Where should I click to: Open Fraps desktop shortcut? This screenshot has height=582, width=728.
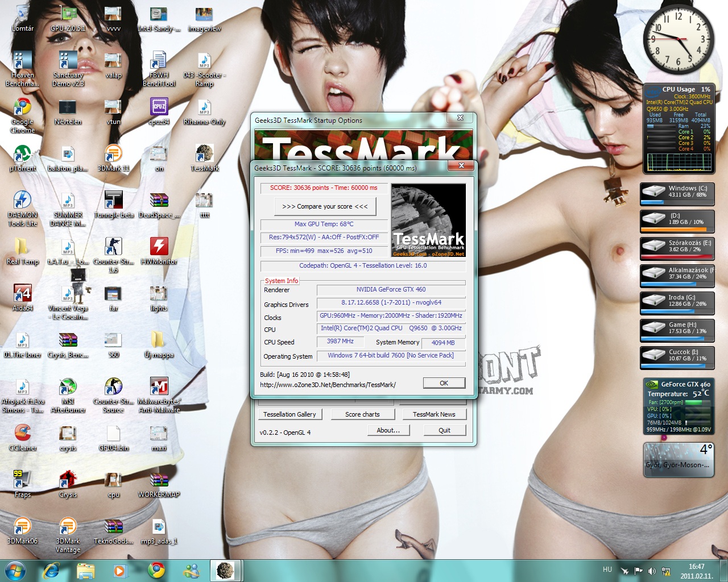click(x=22, y=485)
